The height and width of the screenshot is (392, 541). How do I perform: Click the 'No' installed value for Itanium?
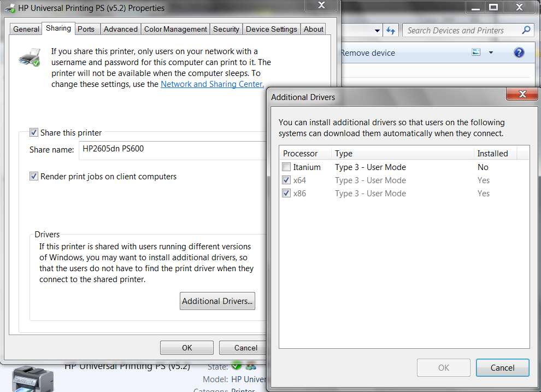tap(483, 167)
